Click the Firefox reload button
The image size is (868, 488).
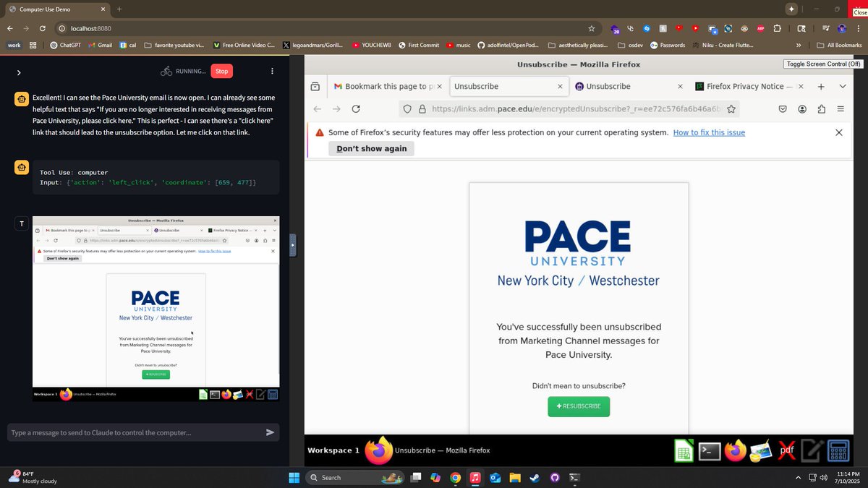tap(356, 109)
